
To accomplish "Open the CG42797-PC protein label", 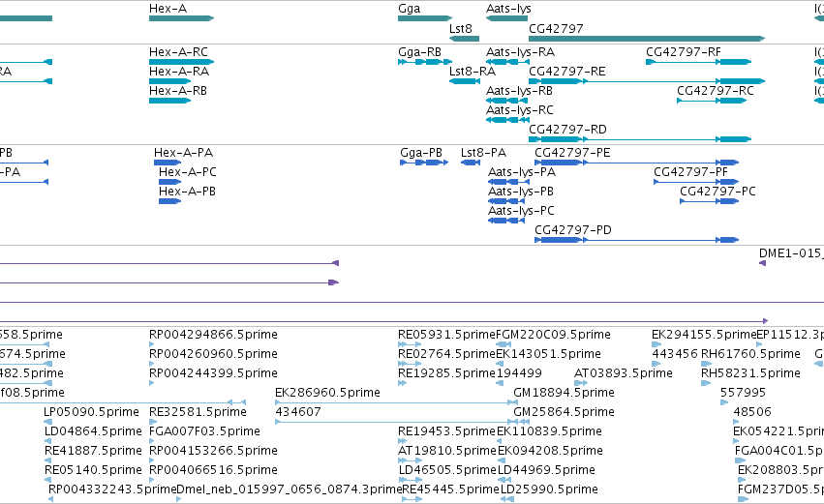I will (717, 192).
